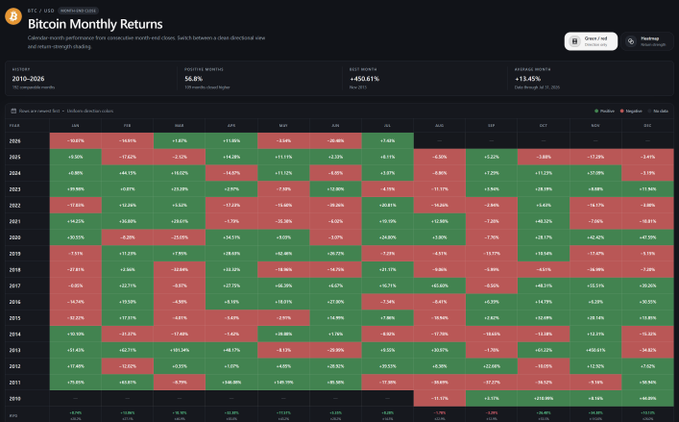Click the NOV column header
Screen dimensions: 679x422
click(x=595, y=126)
